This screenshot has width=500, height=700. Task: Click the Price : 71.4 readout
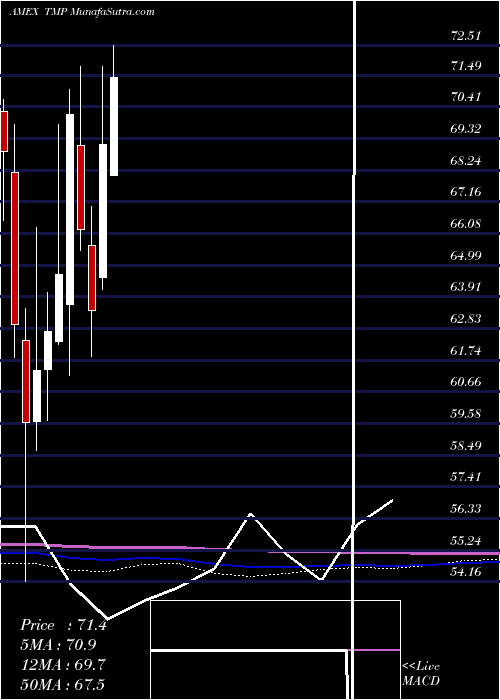coord(63,625)
